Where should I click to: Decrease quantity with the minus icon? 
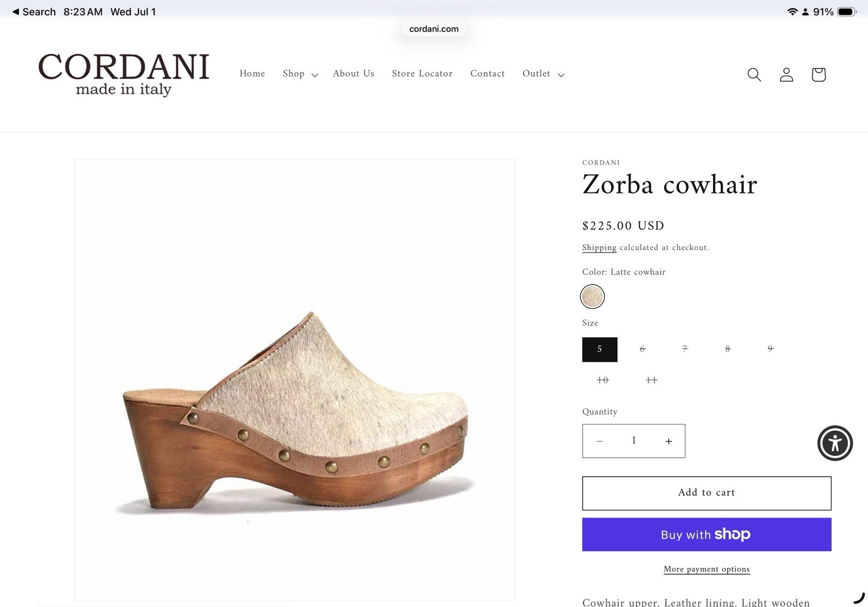(x=599, y=441)
